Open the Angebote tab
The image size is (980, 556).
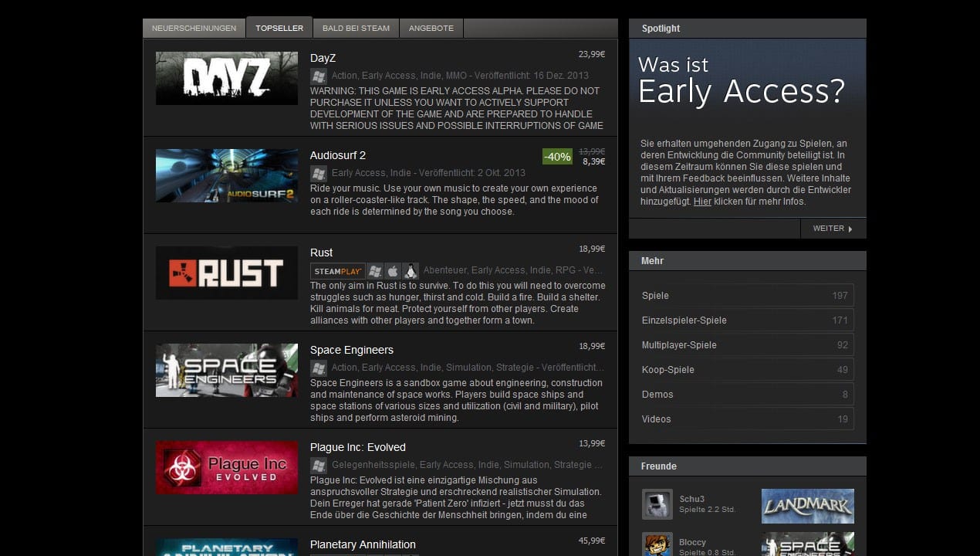[431, 29]
